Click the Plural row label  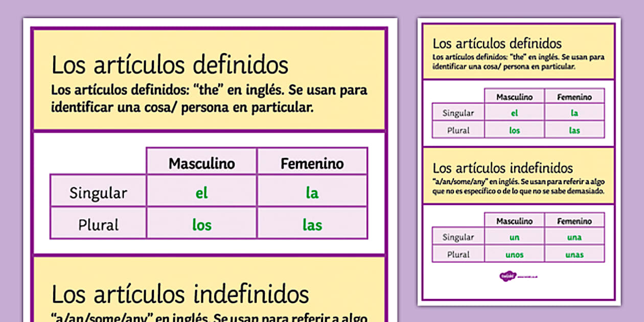pyautogui.click(x=98, y=224)
